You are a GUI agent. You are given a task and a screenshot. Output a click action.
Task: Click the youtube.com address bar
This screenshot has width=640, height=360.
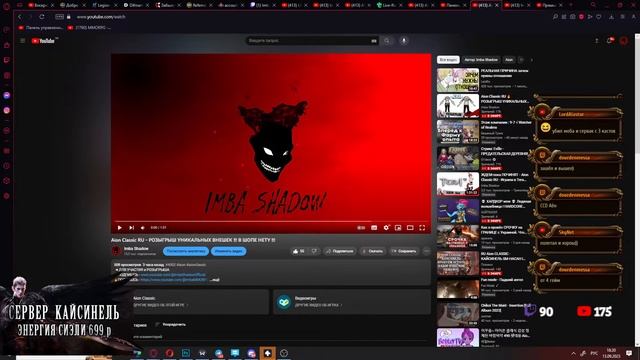pyautogui.click(x=101, y=17)
